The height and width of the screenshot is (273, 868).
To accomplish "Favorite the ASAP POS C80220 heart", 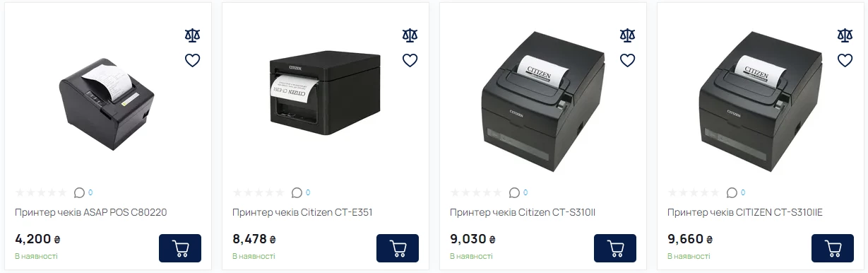I will 192,60.
